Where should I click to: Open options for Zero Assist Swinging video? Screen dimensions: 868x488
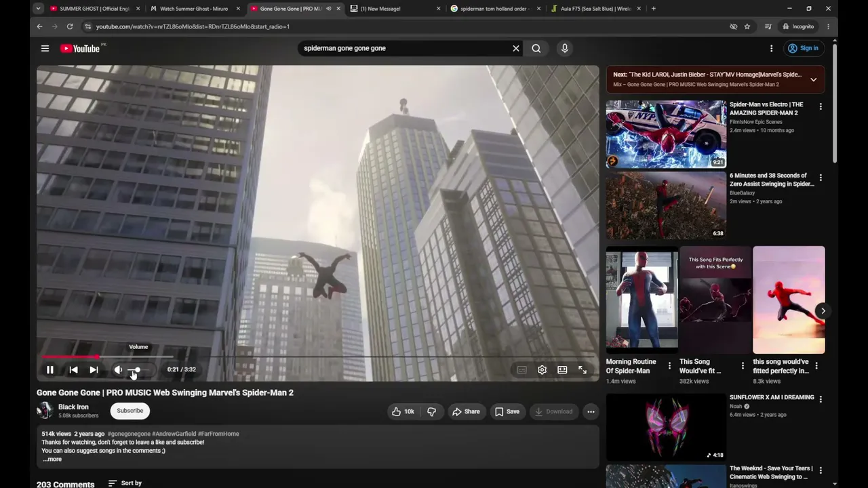pos(821,178)
